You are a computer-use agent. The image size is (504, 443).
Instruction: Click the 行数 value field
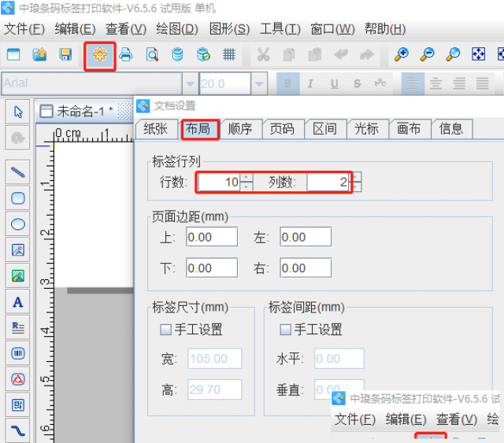(x=220, y=182)
